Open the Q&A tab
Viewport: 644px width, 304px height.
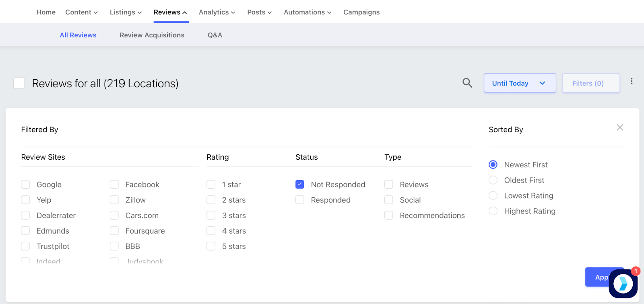[215, 35]
